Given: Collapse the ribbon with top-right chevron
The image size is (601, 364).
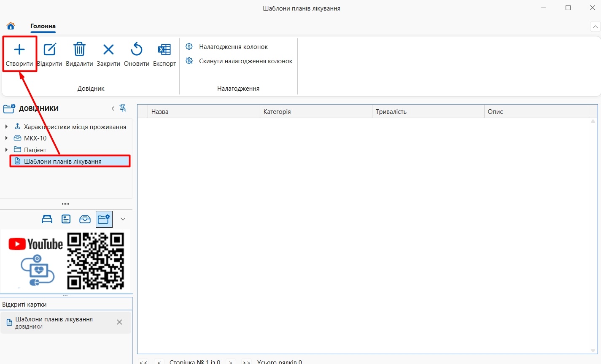Looking at the screenshot, I should [595, 27].
